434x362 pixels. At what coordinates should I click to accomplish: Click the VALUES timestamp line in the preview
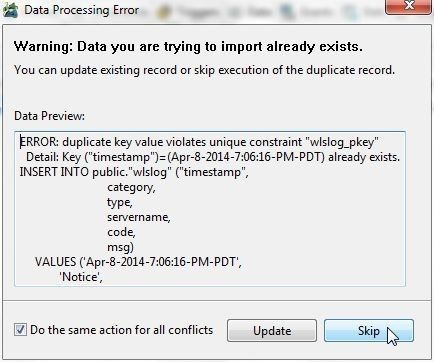[x=138, y=262]
